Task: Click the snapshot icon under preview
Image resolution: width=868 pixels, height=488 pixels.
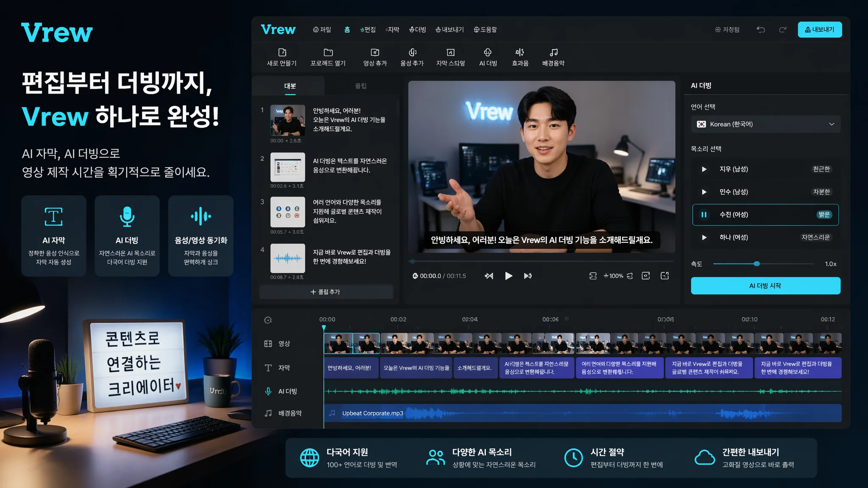Action: pyautogui.click(x=645, y=276)
